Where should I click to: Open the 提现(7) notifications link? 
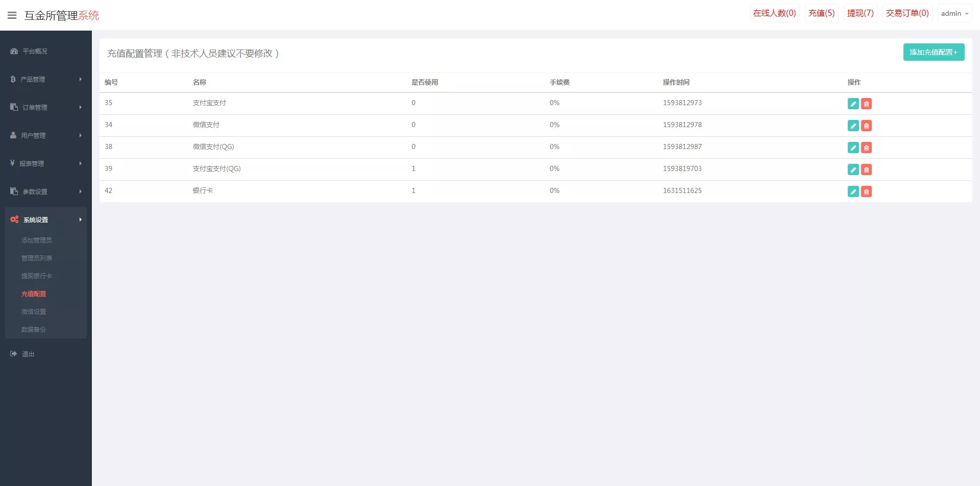click(860, 13)
